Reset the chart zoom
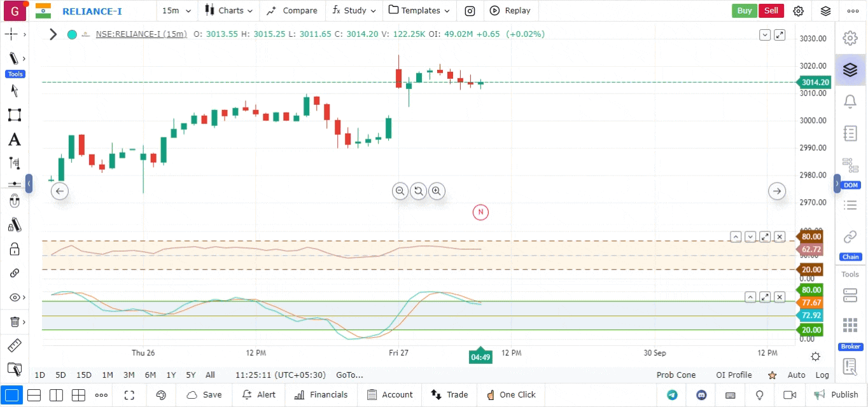Viewport: 868px width, 407px height. [x=418, y=191]
